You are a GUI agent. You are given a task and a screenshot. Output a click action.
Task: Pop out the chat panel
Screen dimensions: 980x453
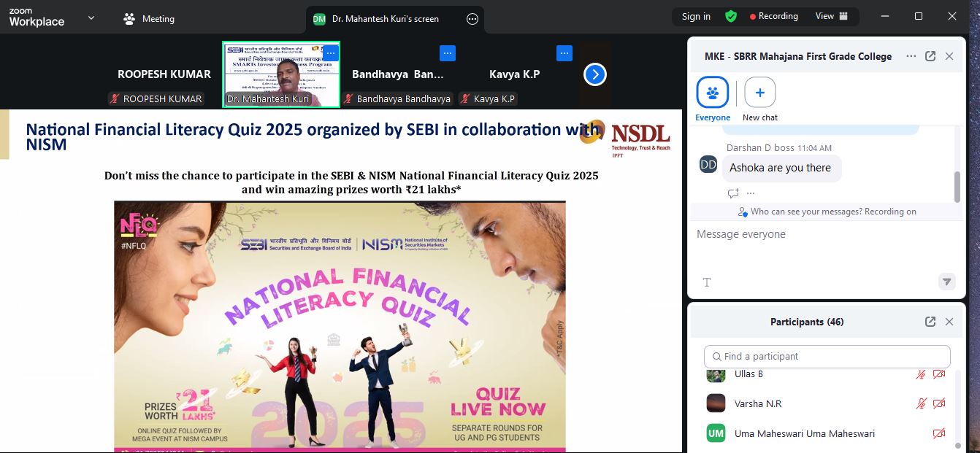[930, 56]
